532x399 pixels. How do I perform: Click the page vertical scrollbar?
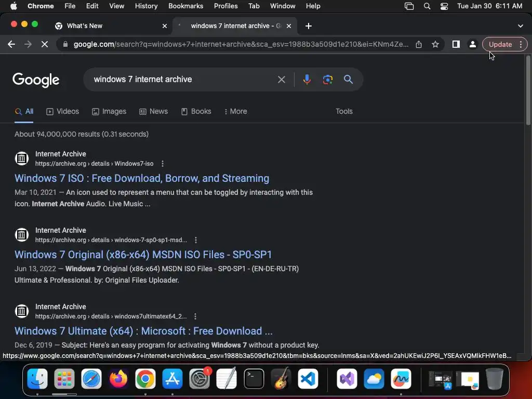(528, 91)
